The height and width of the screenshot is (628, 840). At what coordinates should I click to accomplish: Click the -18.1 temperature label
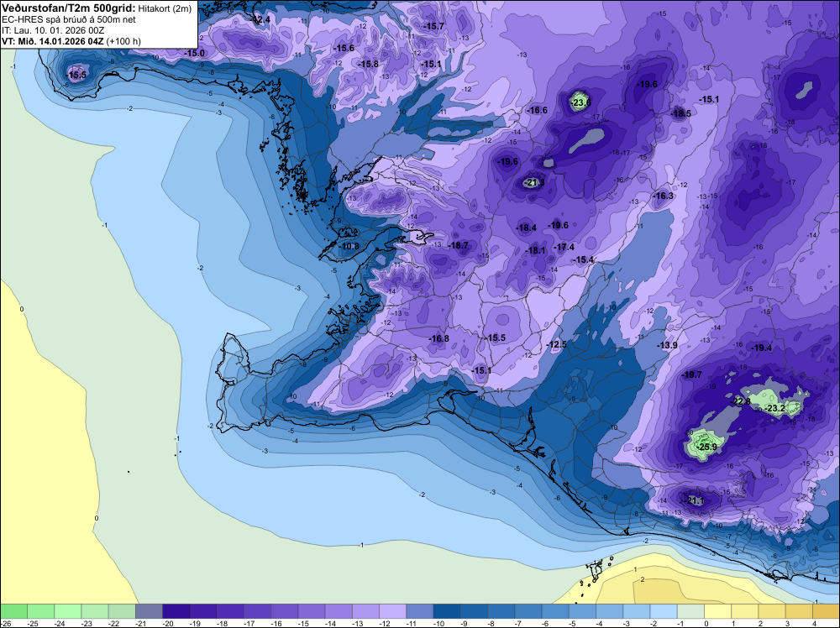point(535,250)
